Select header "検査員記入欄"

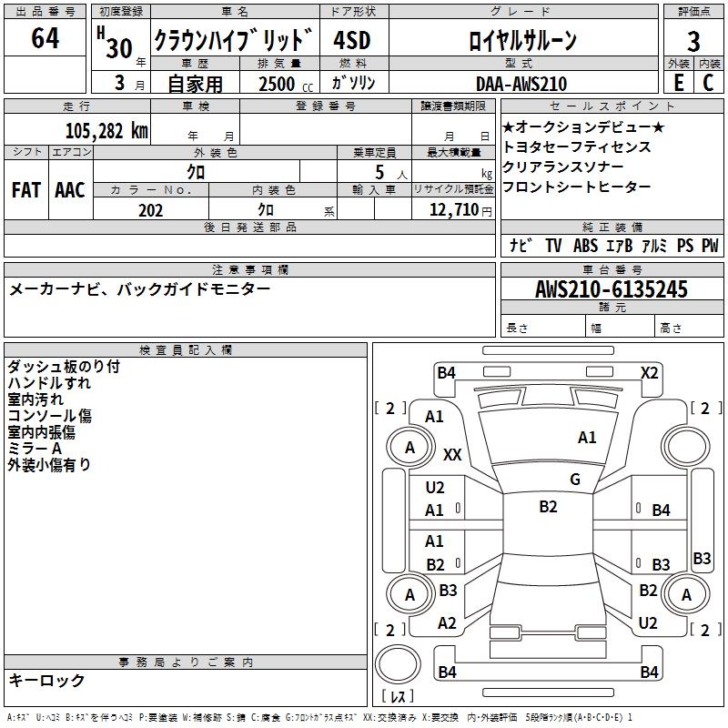tap(186, 350)
